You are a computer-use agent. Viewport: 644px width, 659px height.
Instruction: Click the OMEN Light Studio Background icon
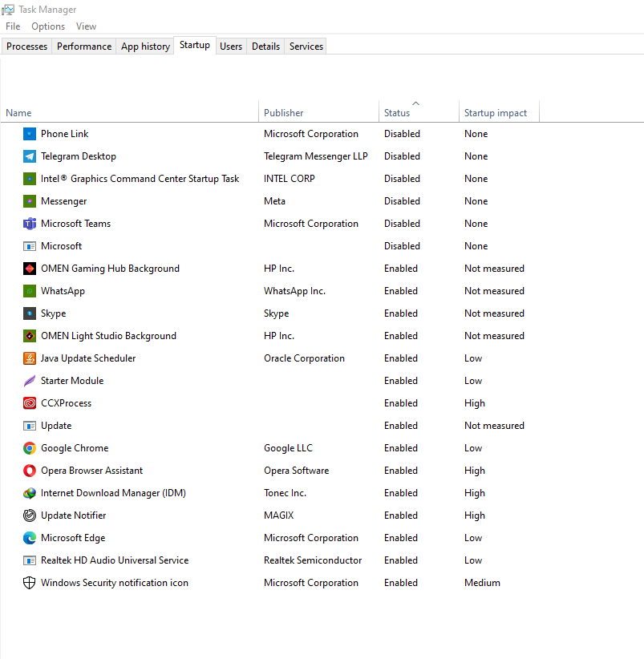tap(30, 336)
